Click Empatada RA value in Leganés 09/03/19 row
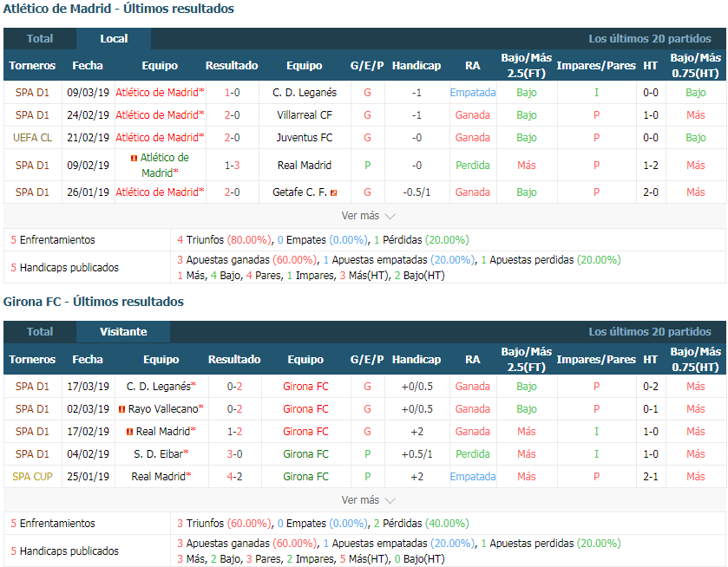This screenshot has height=567, width=728. coord(473,93)
